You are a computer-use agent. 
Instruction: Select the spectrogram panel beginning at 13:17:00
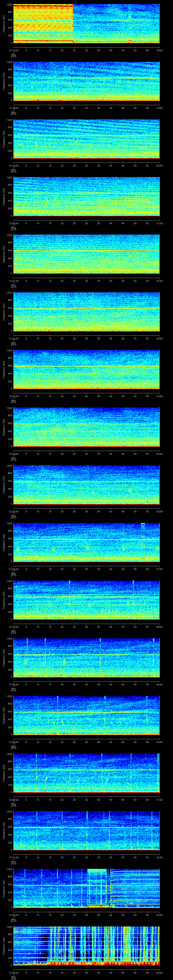[x=86, y=24]
